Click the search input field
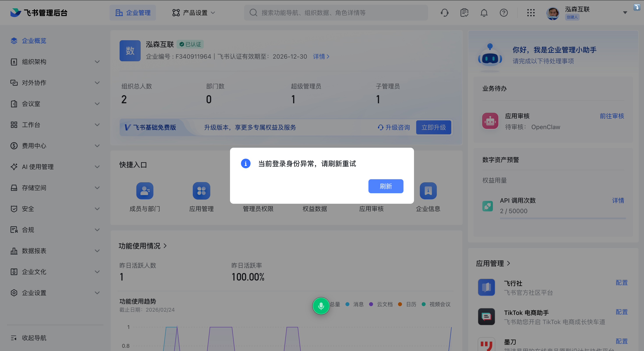The image size is (644, 351). click(x=336, y=13)
